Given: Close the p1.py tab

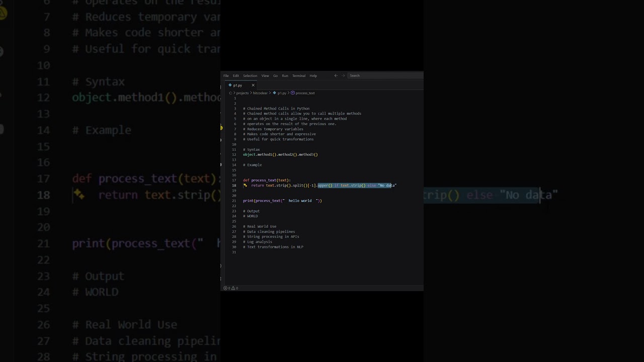Looking at the screenshot, I should 253,85.
